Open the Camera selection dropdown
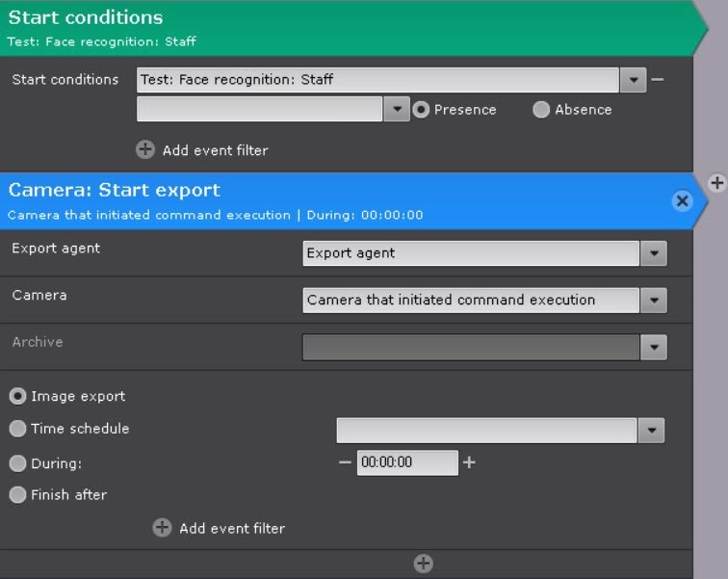 coord(654,301)
